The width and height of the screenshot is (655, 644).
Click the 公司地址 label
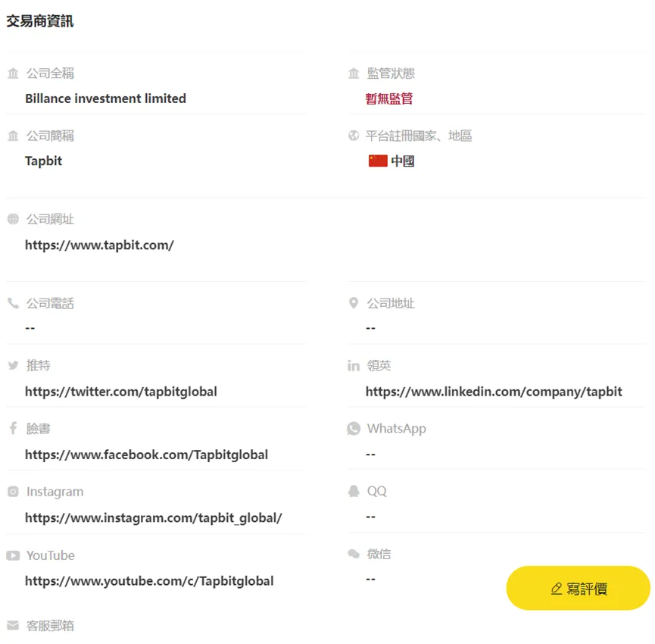point(391,303)
